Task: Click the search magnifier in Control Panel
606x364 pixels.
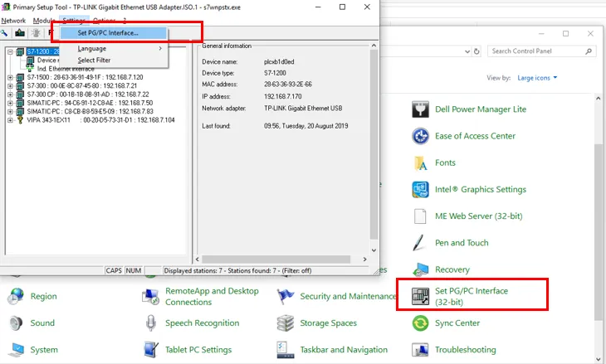Action: pos(589,51)
